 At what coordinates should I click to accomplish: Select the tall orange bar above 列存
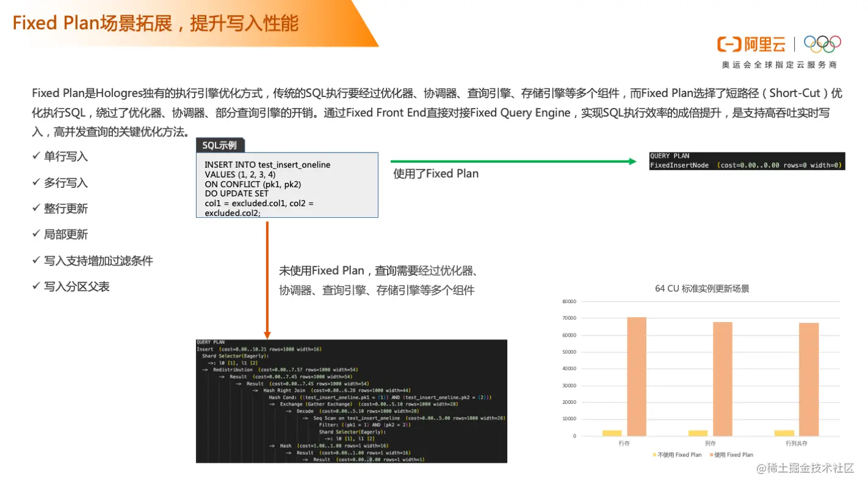(723, 379)
